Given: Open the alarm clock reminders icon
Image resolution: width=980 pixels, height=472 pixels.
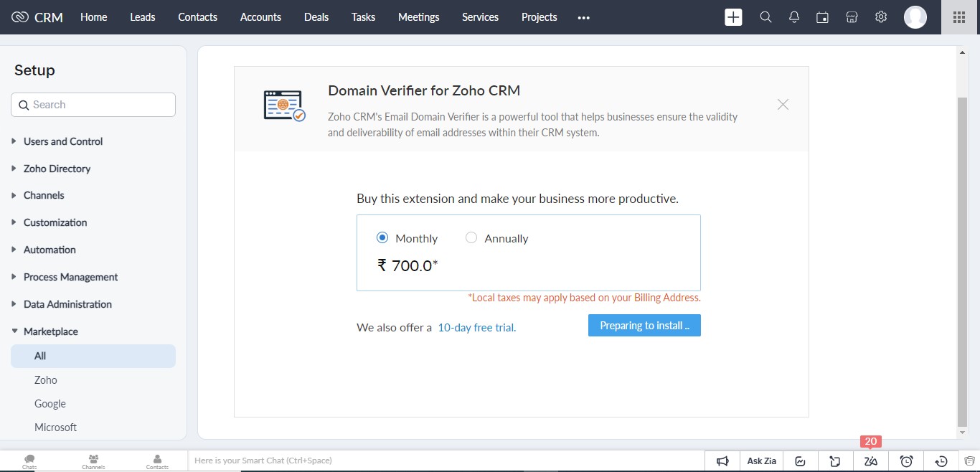Looking at the screenshot, I should point(907,461).
